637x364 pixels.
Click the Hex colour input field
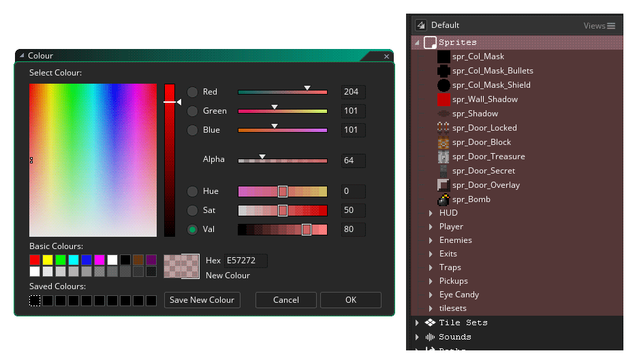[x=245, y=261]
